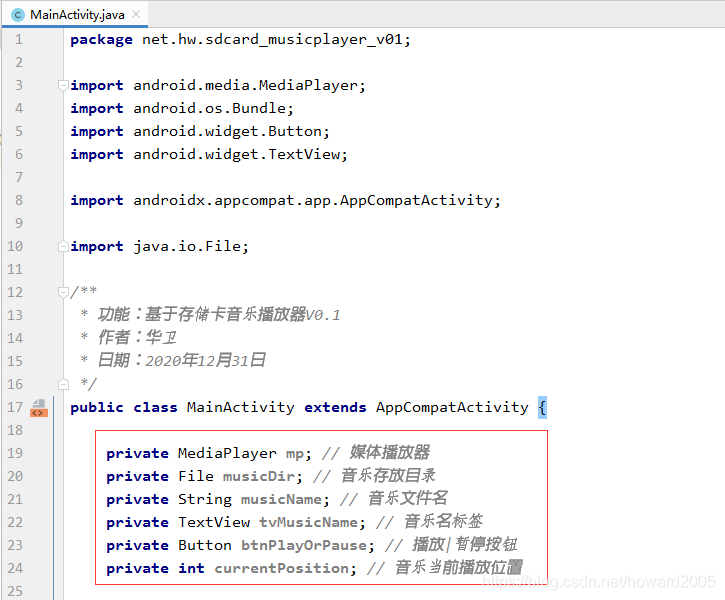Select the MainActivity.java editor tab
This screenshot has height=600, width=725.
[x=75, y=15]
